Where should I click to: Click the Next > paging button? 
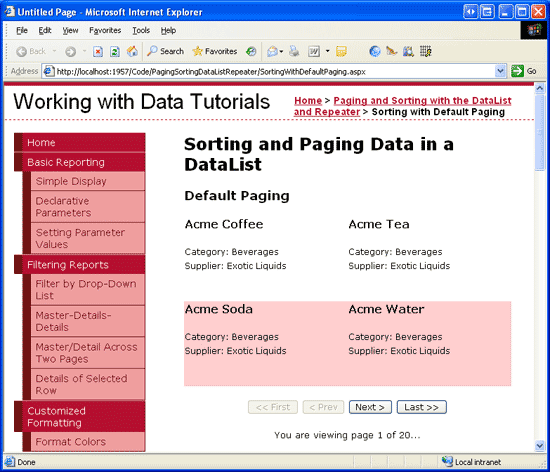coord(370,407)
